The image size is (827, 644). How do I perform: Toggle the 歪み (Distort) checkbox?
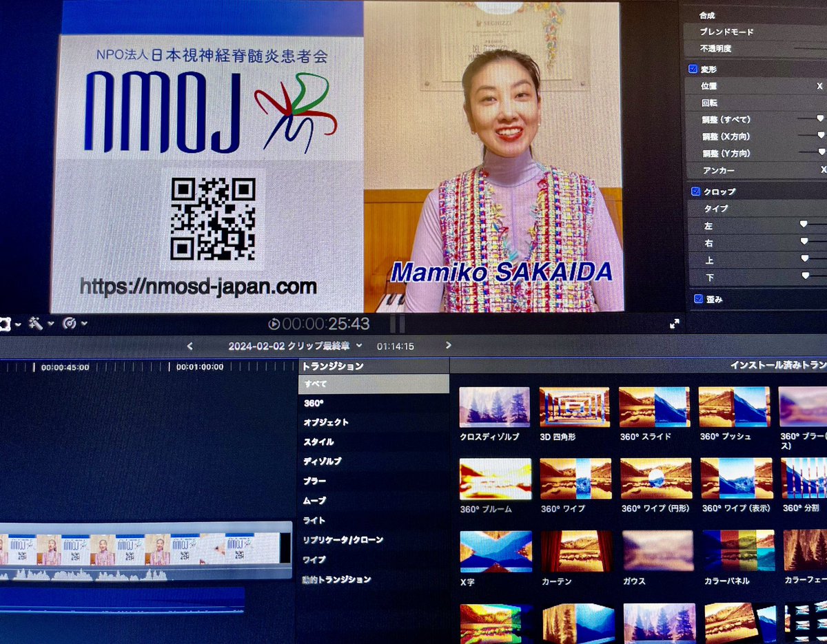click(698, 299)
